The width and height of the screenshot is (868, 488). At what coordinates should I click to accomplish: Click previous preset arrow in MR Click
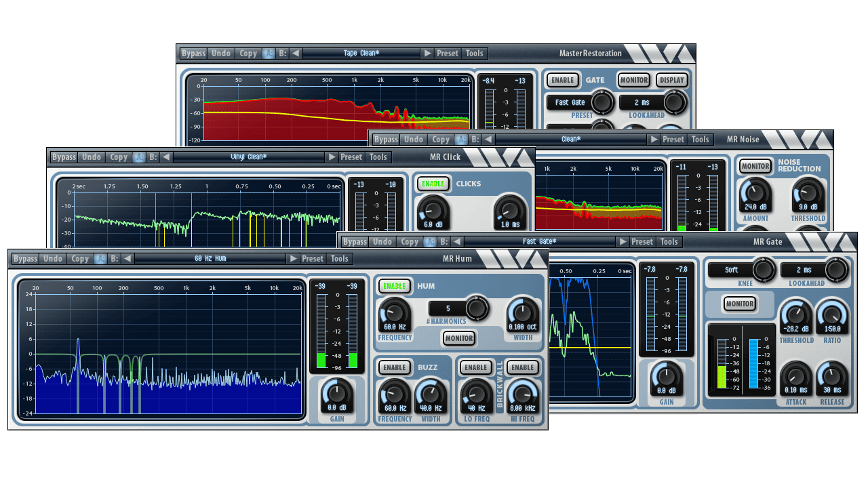click(166, 157)
